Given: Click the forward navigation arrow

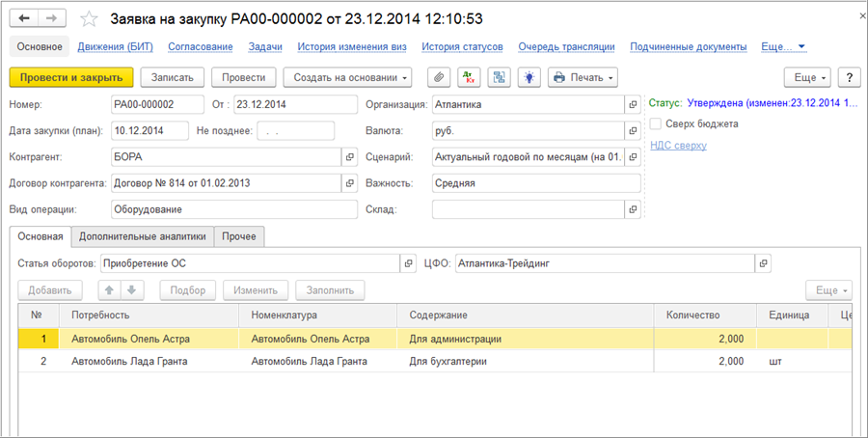Looking at the screenshot, I should tap(52, 19).
